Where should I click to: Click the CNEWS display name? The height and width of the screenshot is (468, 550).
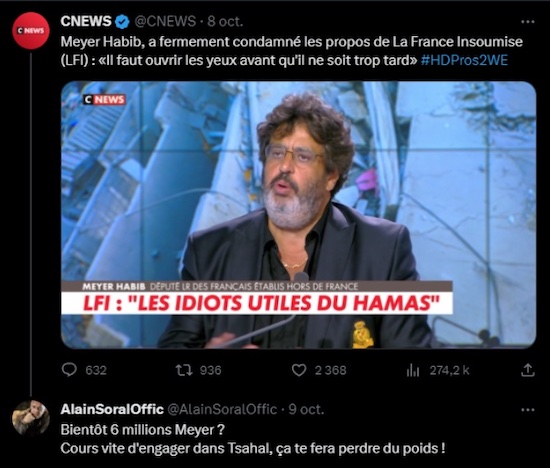coord(86,21)
